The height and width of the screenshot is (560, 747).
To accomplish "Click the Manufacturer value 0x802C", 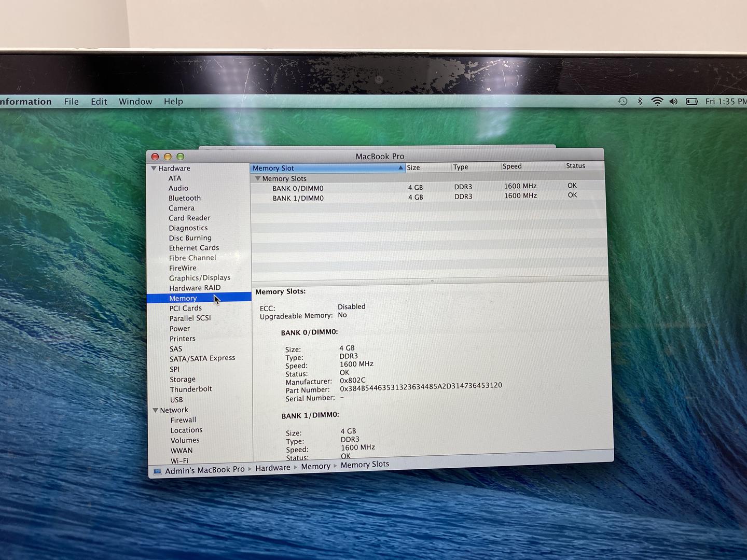I will coord(353,381).
